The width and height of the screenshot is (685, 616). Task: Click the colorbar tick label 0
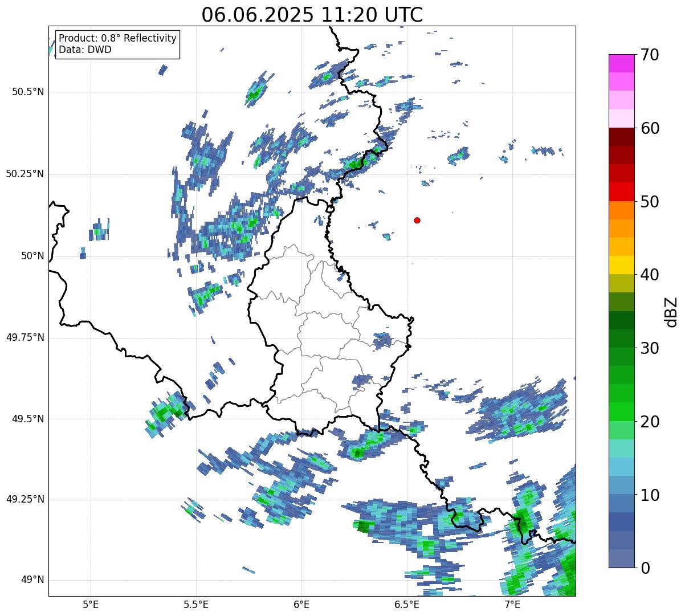point(645,568)
